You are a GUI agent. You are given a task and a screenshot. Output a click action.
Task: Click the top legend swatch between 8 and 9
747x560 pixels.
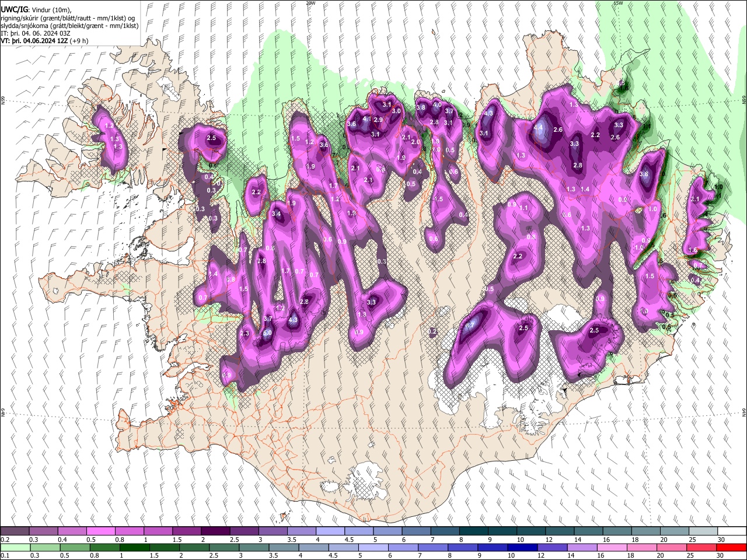tap(473, 531)
